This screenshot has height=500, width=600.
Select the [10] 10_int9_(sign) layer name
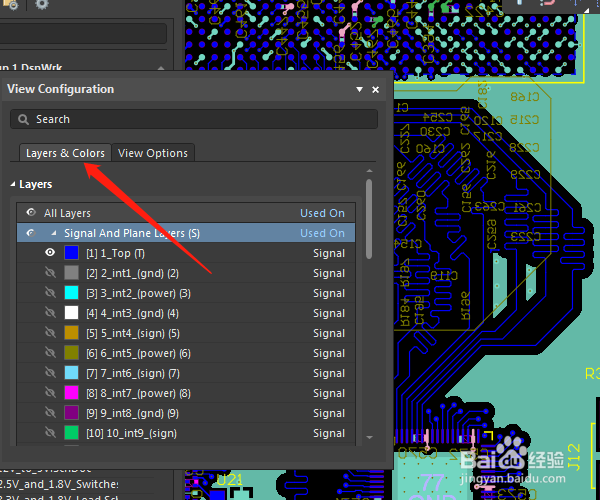[132, 433]
